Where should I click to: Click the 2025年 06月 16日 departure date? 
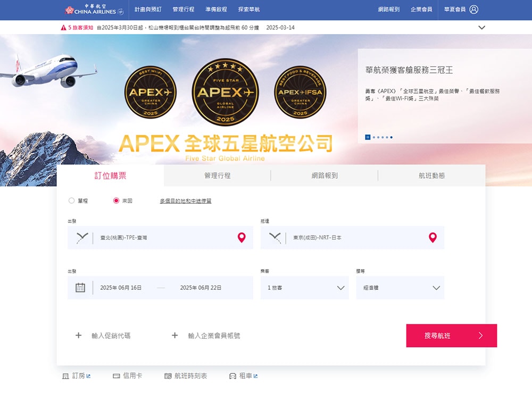(121, 288)
